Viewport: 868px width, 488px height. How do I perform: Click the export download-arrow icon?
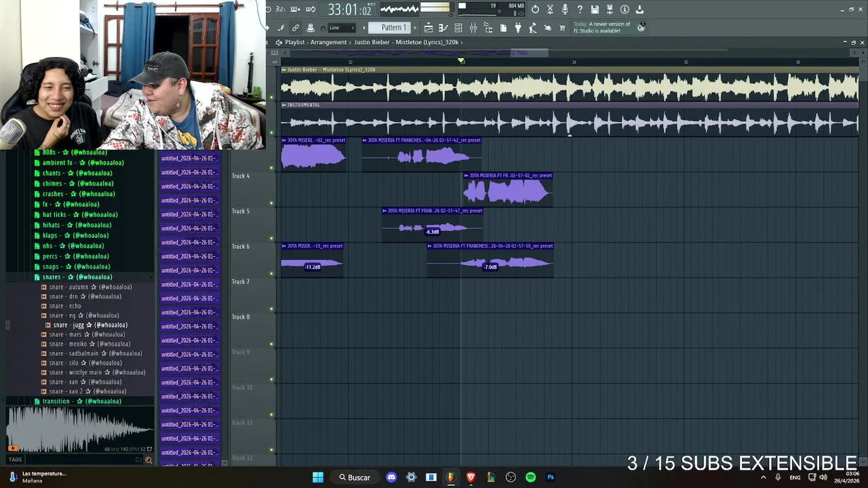pyautogui.click(x=639, y=9)
